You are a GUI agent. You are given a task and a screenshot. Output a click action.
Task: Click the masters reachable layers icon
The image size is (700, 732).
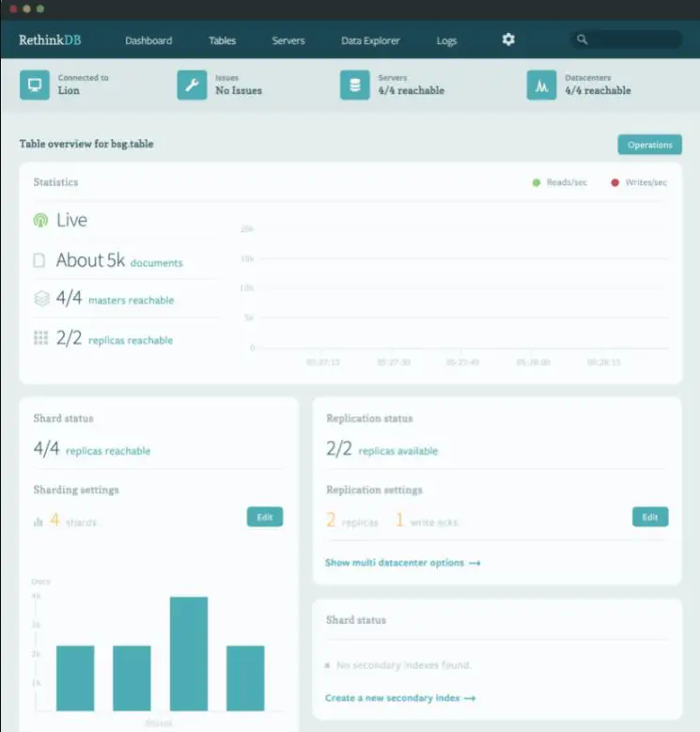point(41,298)
